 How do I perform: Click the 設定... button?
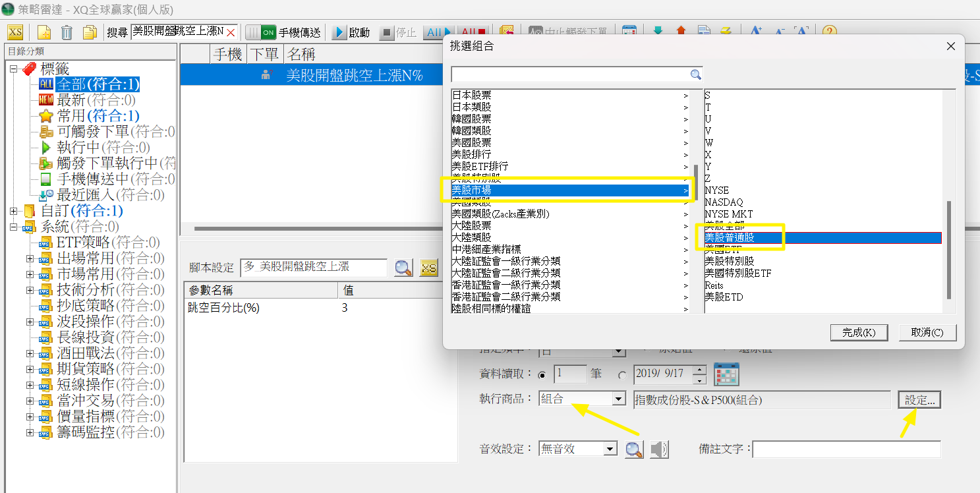point(919,399)
